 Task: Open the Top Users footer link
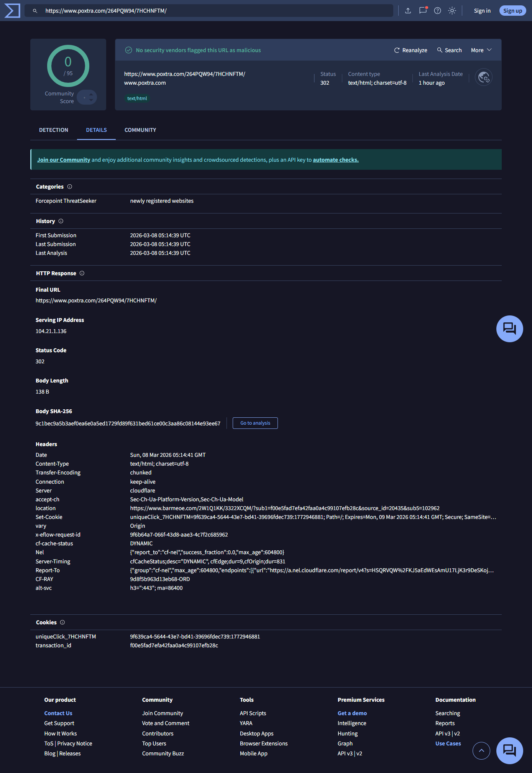154,743
